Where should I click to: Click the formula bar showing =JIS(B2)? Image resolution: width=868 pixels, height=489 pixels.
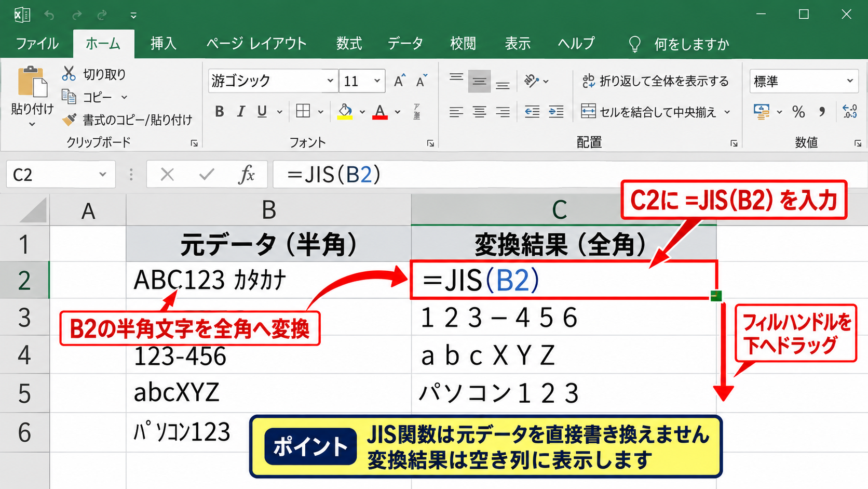[570, 175]
